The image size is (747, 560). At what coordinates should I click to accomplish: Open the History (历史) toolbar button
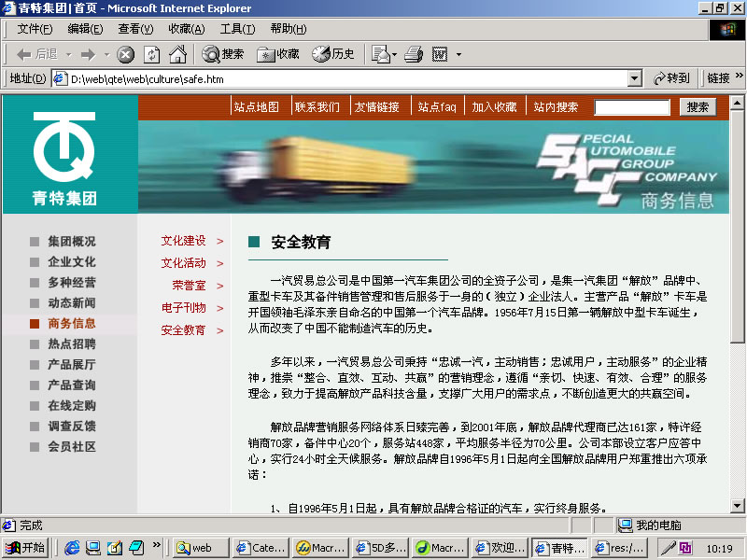click(x=333, y=54)
